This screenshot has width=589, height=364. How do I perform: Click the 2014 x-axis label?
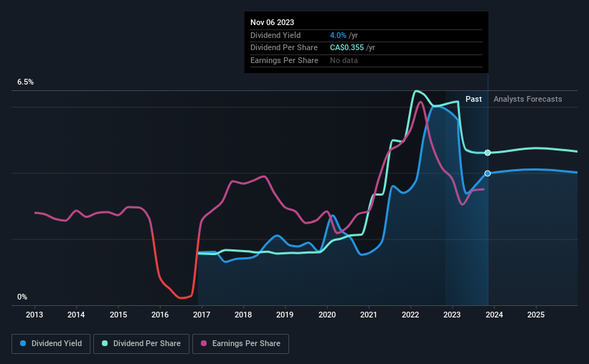[76, 315]
